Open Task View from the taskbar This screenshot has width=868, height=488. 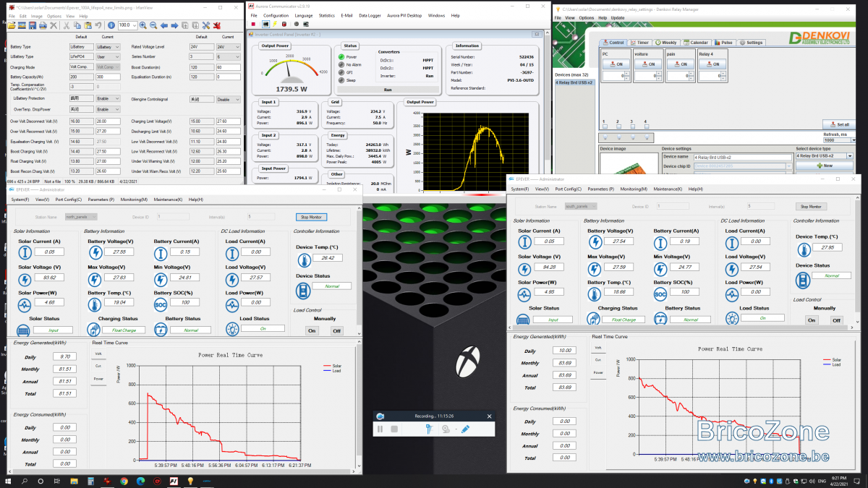tap(56, 481)
